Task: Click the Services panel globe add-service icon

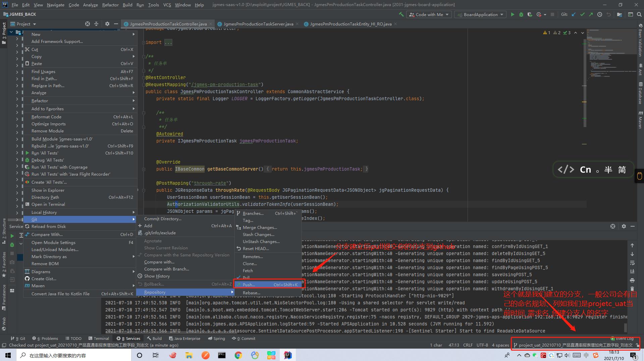Action: pos(613,226)
